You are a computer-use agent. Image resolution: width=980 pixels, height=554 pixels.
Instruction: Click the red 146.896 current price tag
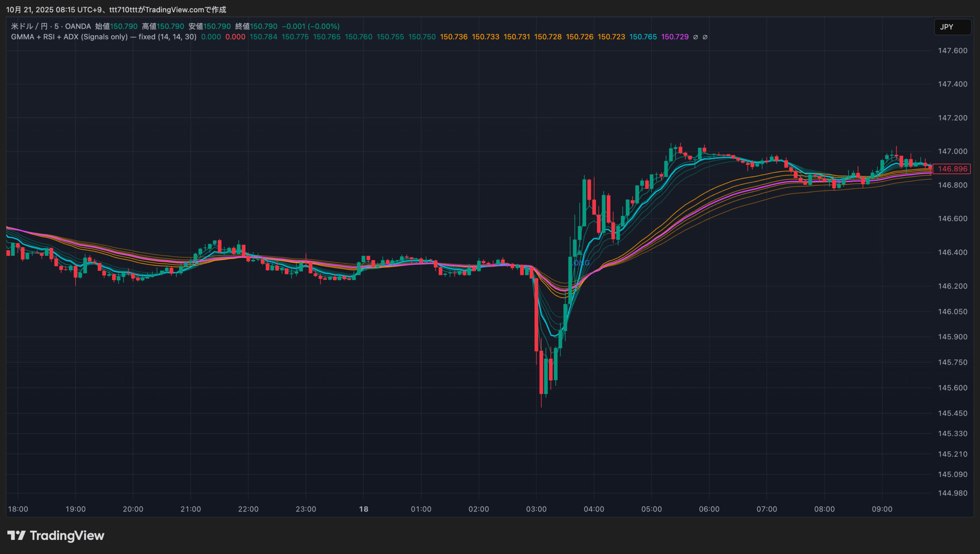point(952,169)
